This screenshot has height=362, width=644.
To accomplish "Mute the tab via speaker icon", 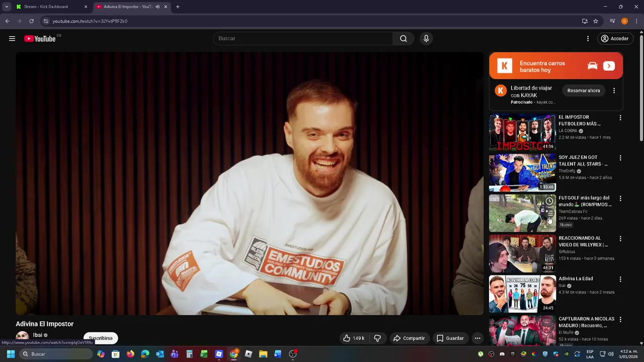I will tap(157, 7).
